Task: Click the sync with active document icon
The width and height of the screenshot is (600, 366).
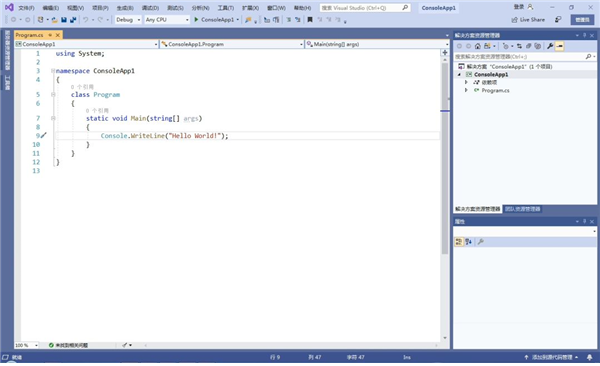Action: click(x=519, y=46)
